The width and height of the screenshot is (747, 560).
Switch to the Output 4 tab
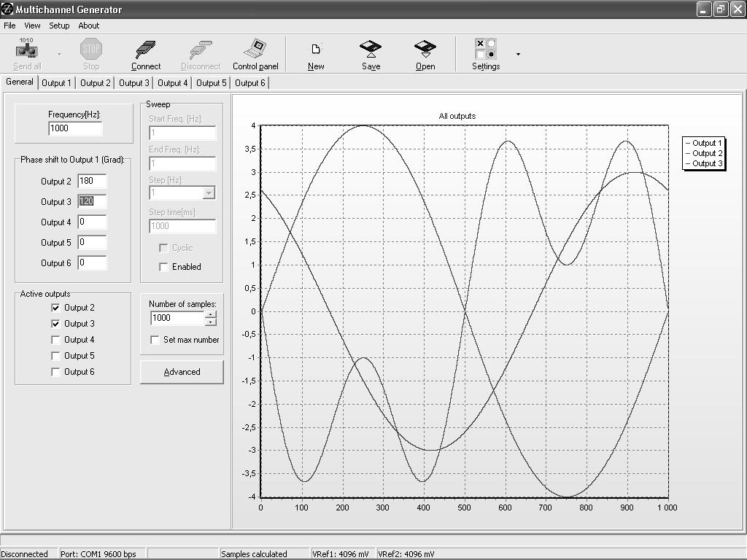click(x=172, y=83)
